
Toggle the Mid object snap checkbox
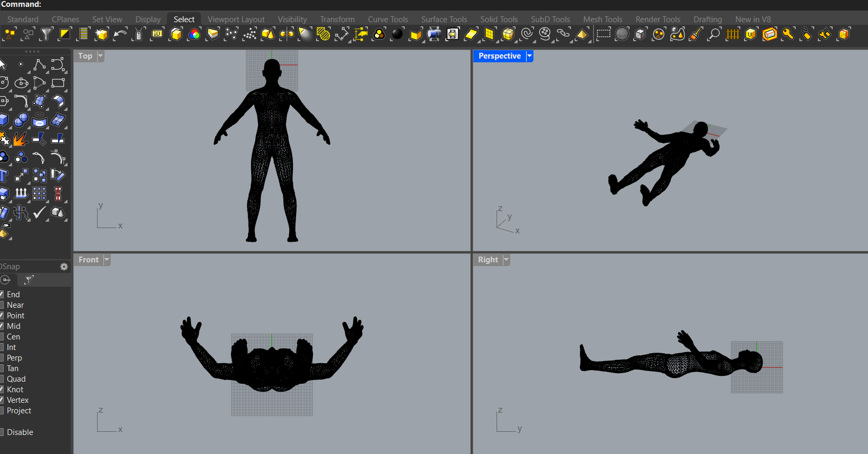pos(2,326)
